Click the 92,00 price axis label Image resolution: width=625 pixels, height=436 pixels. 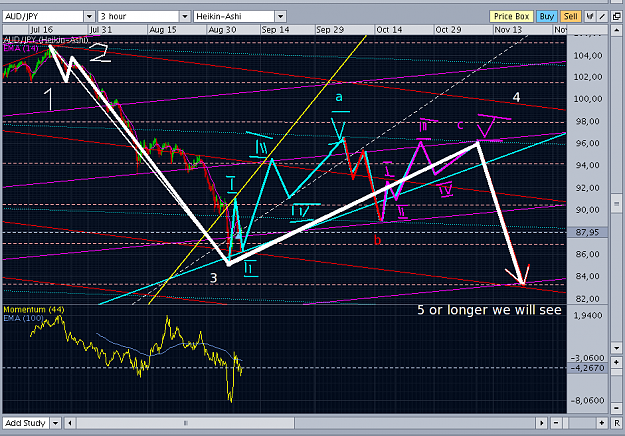coord(588,188)
